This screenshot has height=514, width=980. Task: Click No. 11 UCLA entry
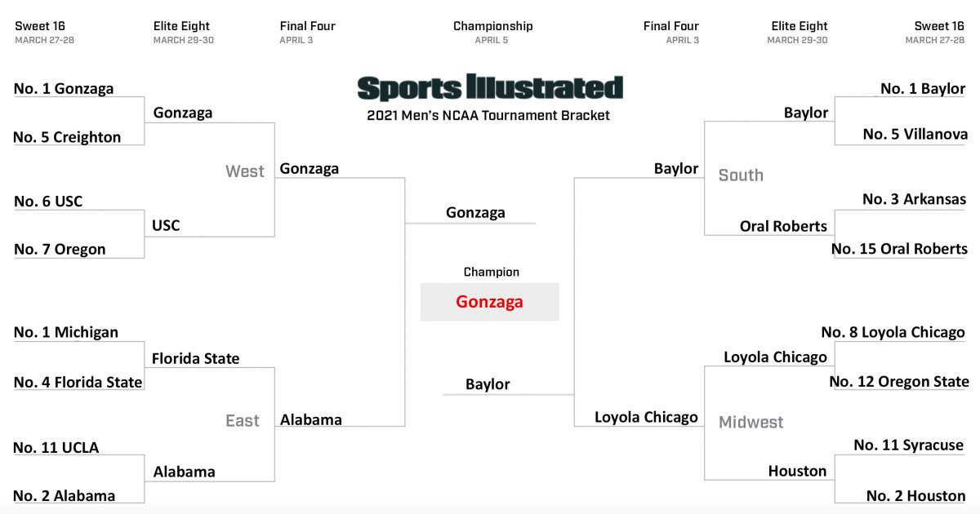point(56,447)
